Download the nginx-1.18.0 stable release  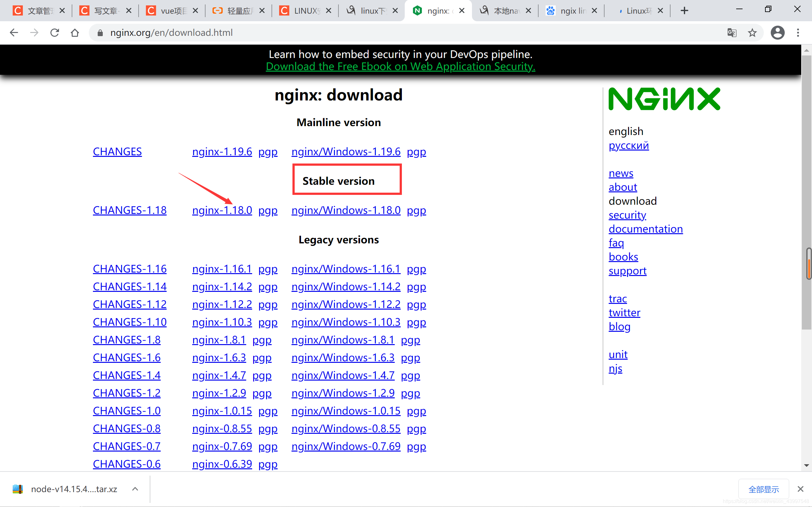(222, 210)
